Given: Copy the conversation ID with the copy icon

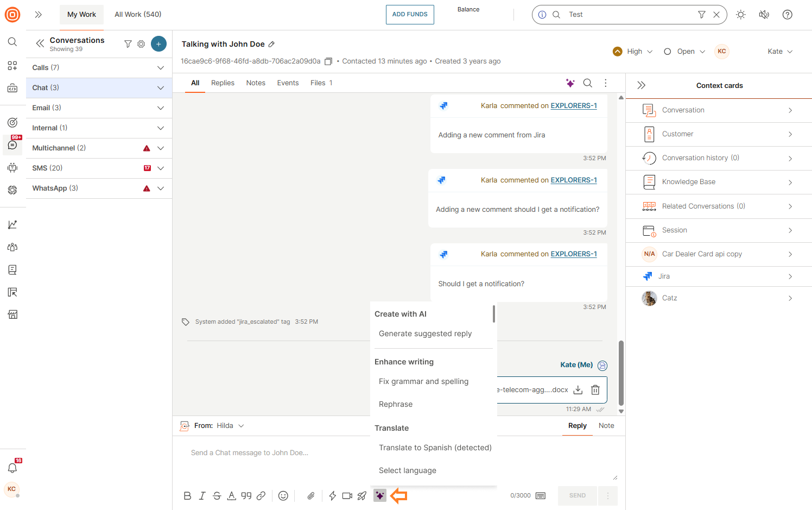Looking at the screenshot, I should point(328,61).
